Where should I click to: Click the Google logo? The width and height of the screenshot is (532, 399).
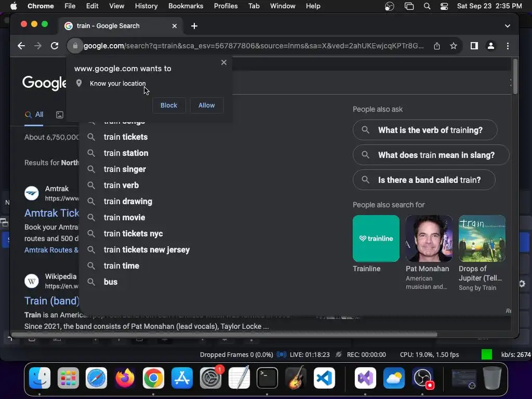point(45,83)
